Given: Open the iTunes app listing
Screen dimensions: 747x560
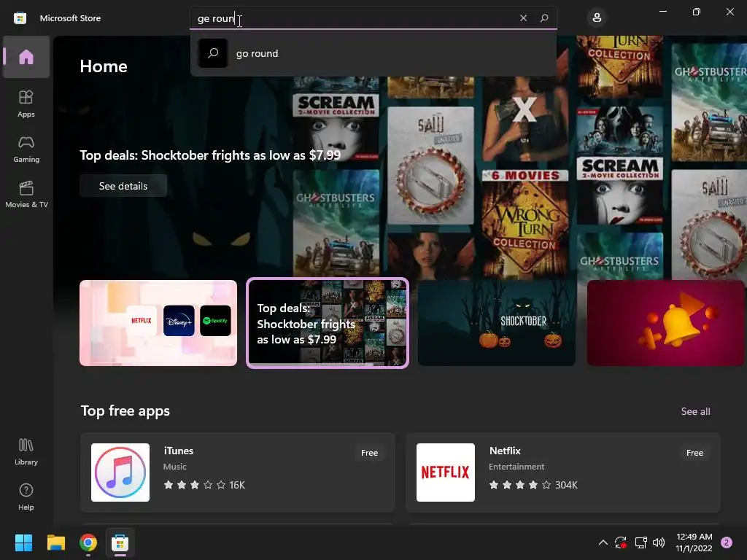Looking at the screenshot, I should pyautogui.click(x=238, y=472).
